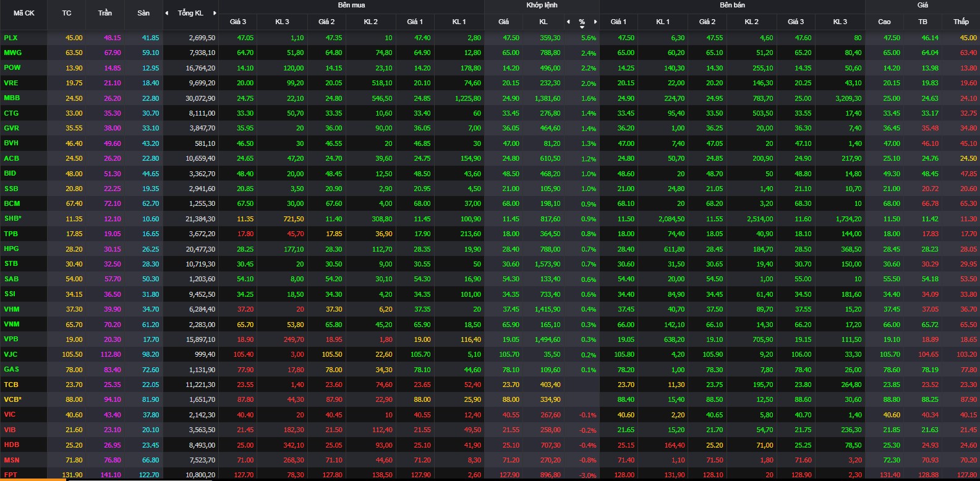Image resolution: width=980 pixels, height=481 pixels.
Task: Click Giá 1 header under Bên mua
Action: pos(415,22)
